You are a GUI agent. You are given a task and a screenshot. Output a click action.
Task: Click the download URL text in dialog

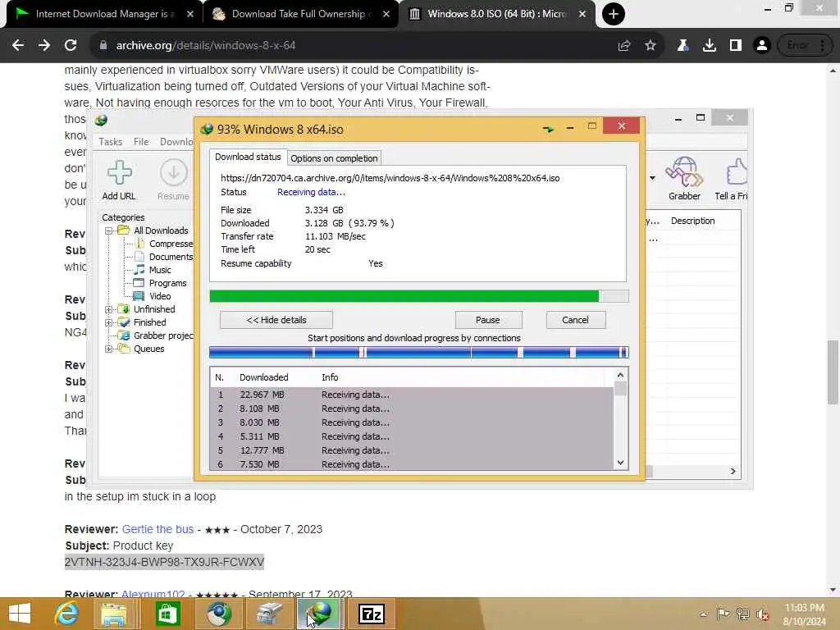pyautogui.click(x=390, y=178)
